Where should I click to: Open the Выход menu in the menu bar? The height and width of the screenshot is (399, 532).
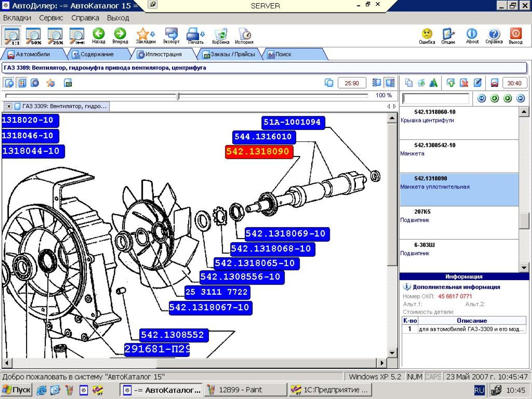[x=118, y=18]
